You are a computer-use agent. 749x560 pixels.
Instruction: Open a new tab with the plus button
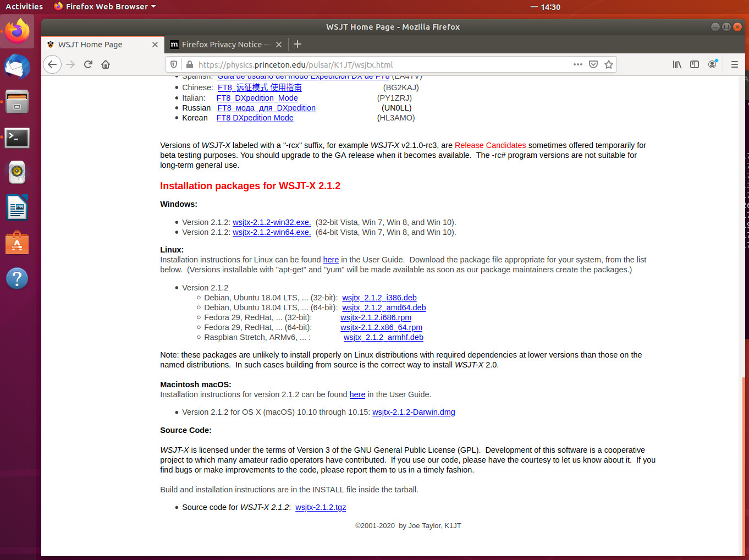(x=298, y=44)
